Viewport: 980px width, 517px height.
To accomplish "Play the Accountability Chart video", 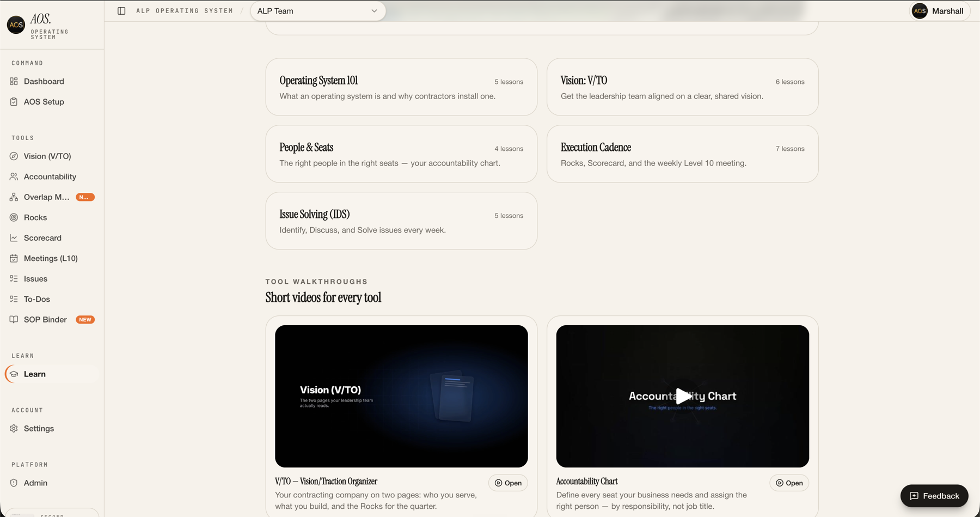I will (682, 396).
